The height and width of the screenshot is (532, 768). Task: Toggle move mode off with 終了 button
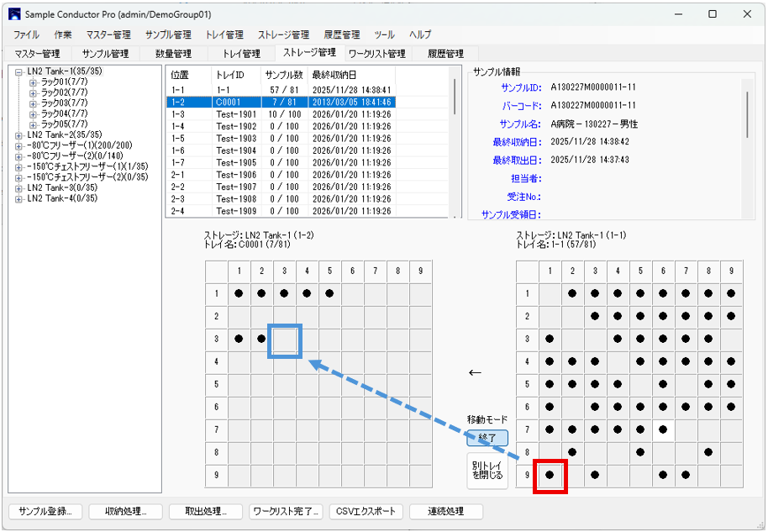coord(487,438)
